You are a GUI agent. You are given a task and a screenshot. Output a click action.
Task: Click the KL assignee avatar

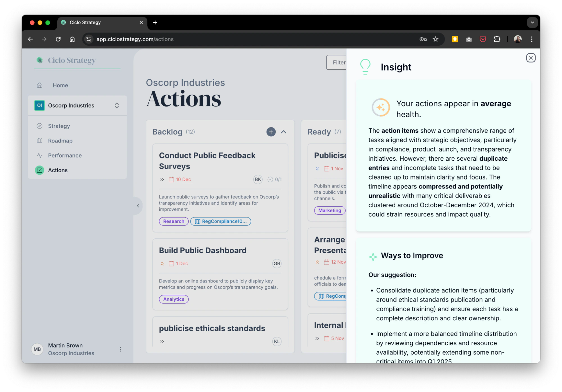tap(277, 341)
